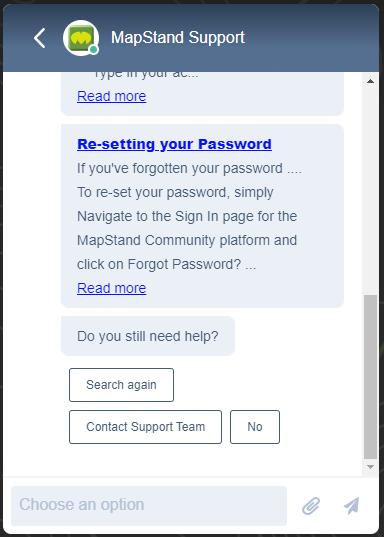Click the MapStand Support avatar logo

[81, 38]
